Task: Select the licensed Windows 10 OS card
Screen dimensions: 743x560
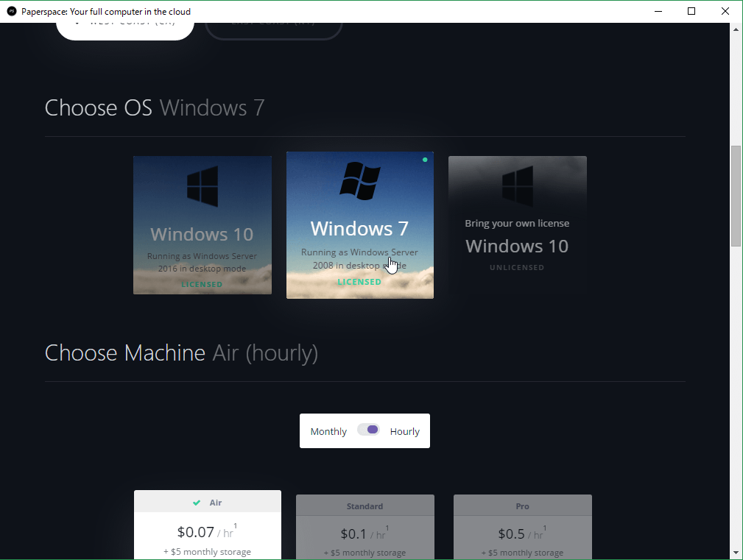Action: click(203, 225)
